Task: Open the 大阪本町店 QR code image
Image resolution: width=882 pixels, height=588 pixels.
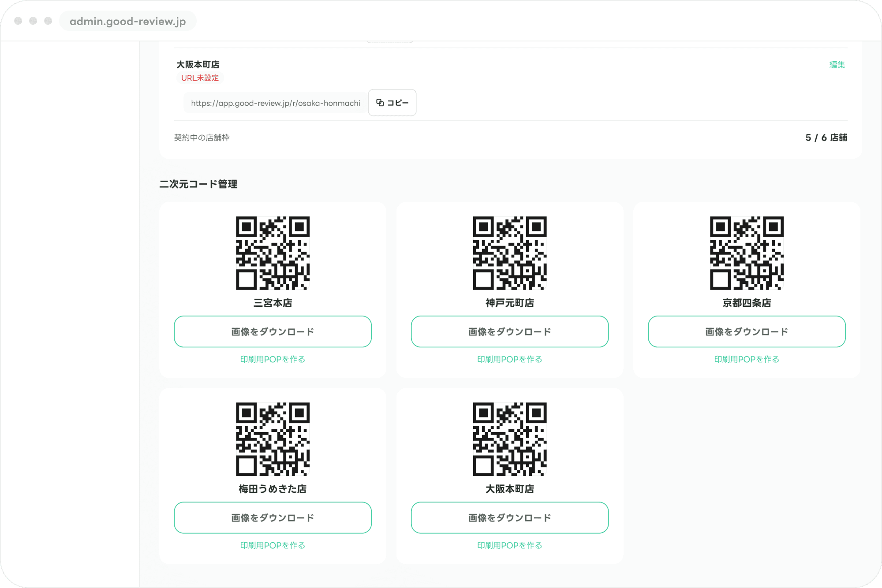Action: pyautogui.click(x=509, y=439)
